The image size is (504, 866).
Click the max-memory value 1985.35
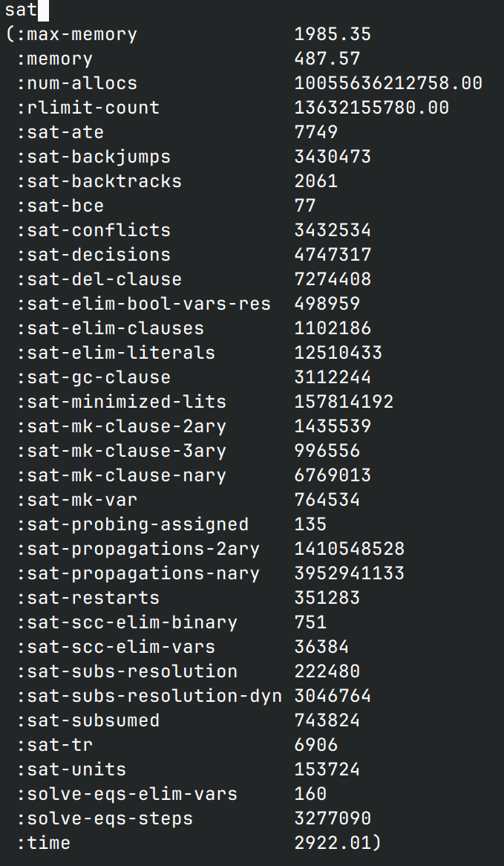(333, 34)
